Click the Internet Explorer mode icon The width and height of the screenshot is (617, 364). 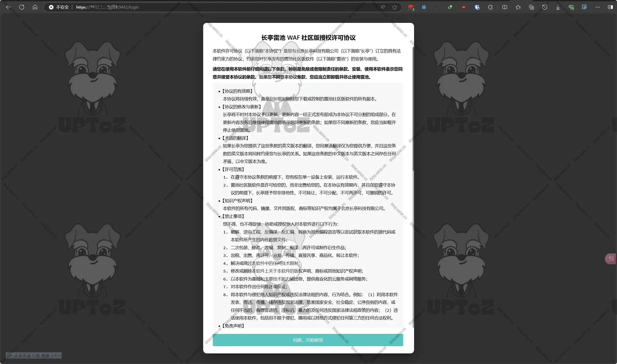(584, 7)
